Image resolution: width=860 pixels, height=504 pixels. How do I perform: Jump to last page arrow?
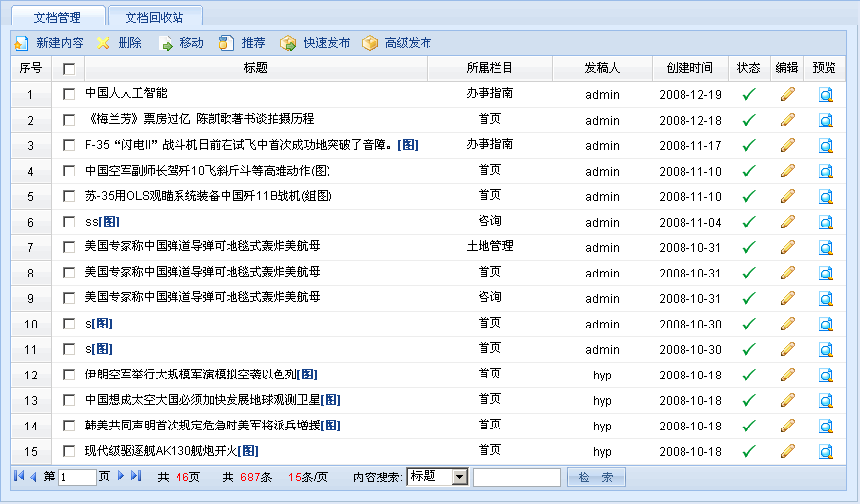136,476
